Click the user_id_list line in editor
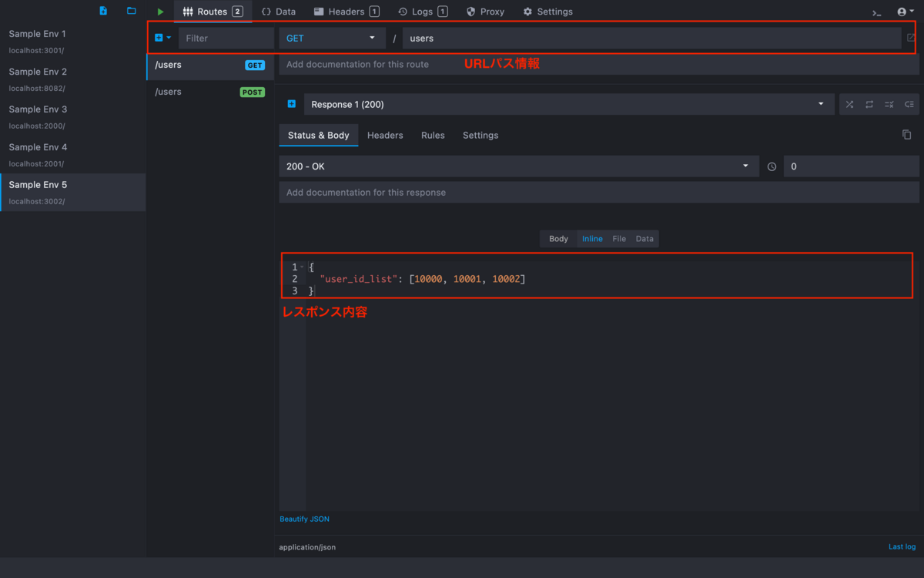Viewport: 924px width, 578px height. 422,279
